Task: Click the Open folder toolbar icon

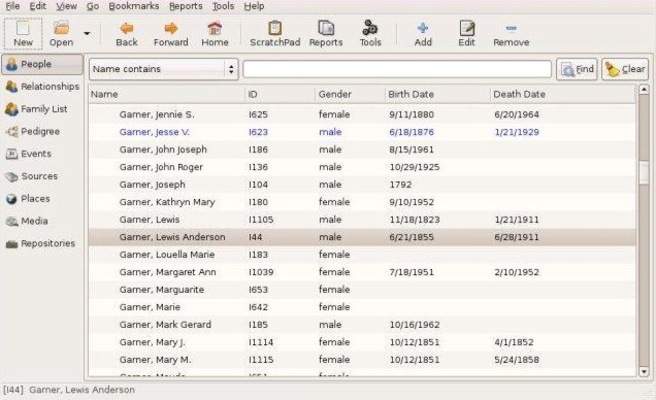Action: (x=61, y=33)
